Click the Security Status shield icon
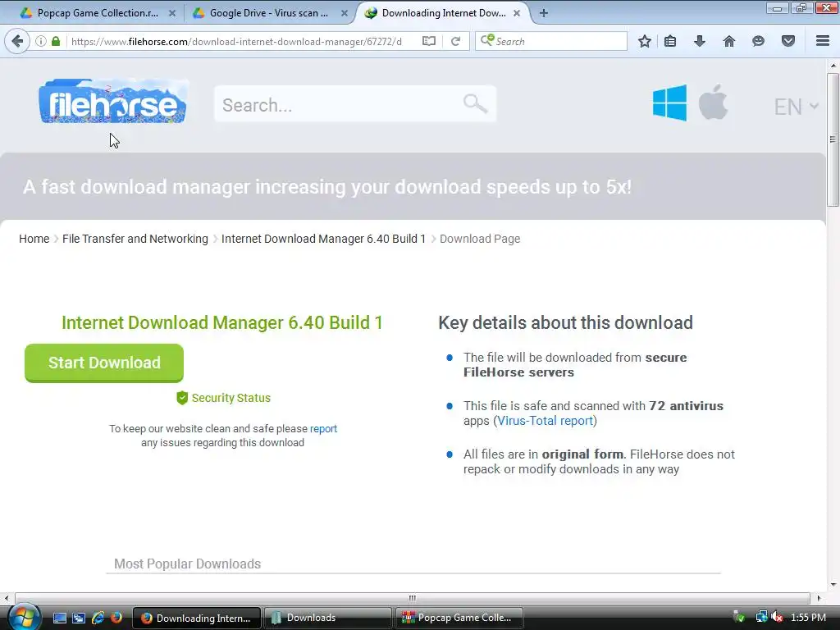The width and height of the screenshot is (840, 630). click(x=182, y=398)
